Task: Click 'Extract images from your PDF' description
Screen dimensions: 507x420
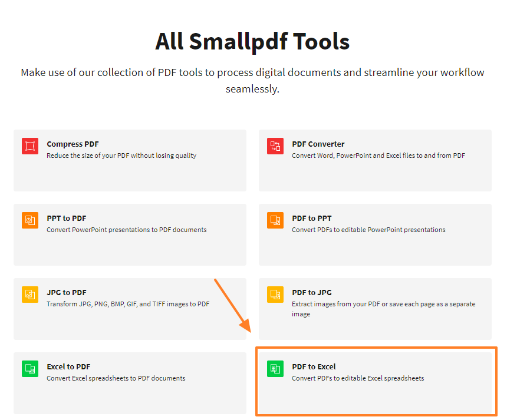Action: pyautogui.click(x=383, y=309)
